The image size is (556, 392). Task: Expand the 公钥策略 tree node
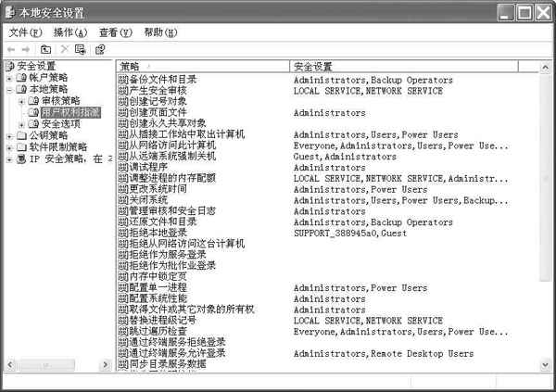9,136
